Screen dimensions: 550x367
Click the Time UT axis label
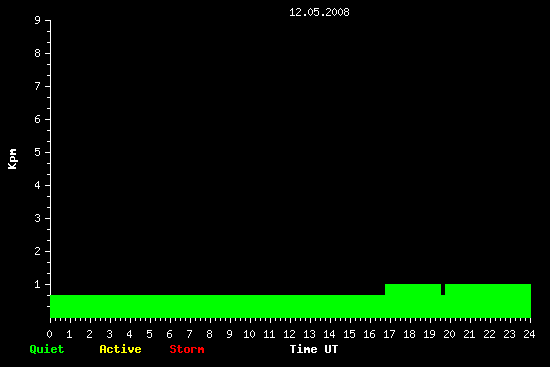pos(314,349)
